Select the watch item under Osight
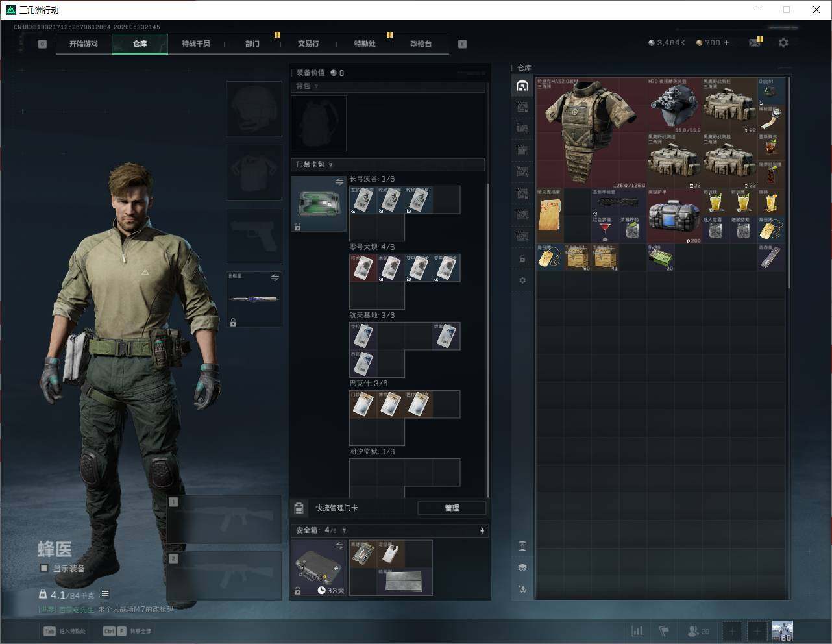Screen dimensions: 832x644 (771, 119)
